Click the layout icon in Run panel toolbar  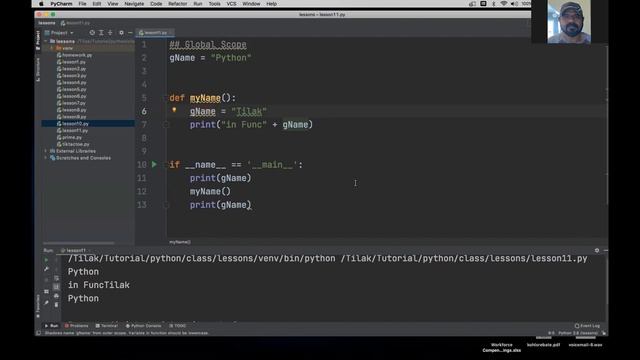click(46, 291)
